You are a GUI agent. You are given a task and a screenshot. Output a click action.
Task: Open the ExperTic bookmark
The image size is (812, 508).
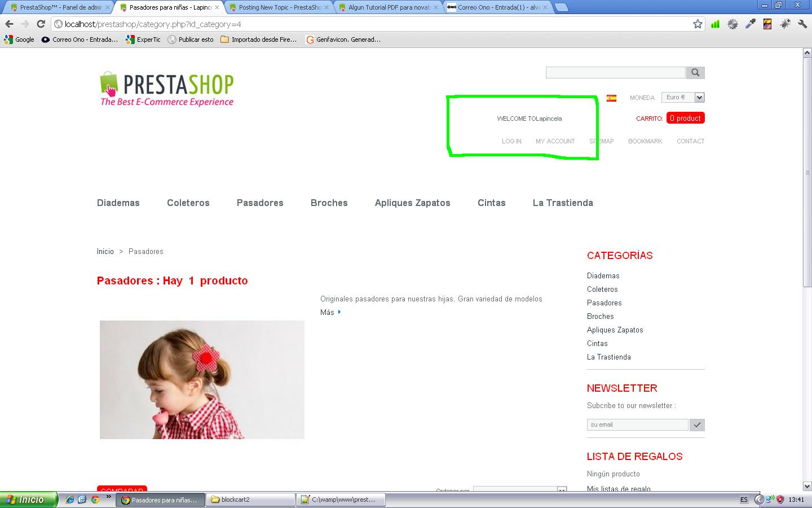(143, 40)
